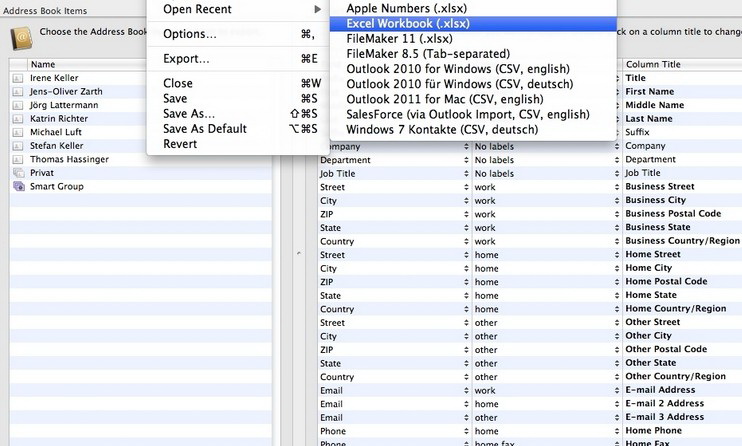This screenshot has width=742, height=446.
Task: Choose Save As Default menu item
Action: click(238, 129)
